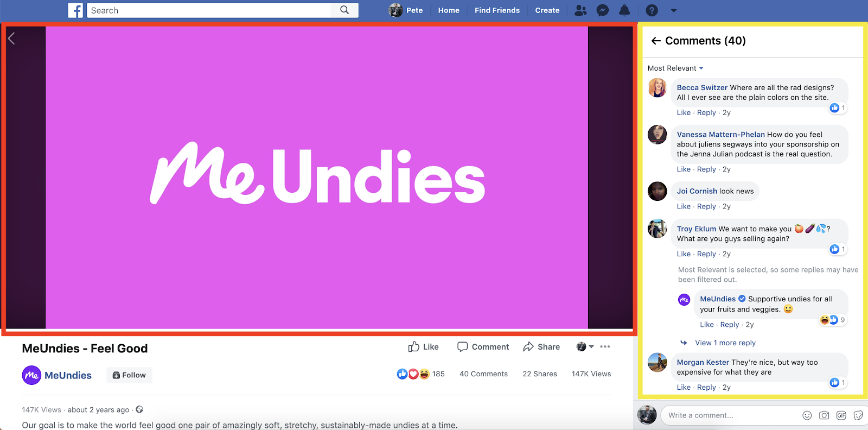Screen dimensions: 868x430
Task: Open the three-dot more options icon
Action: 605,346
